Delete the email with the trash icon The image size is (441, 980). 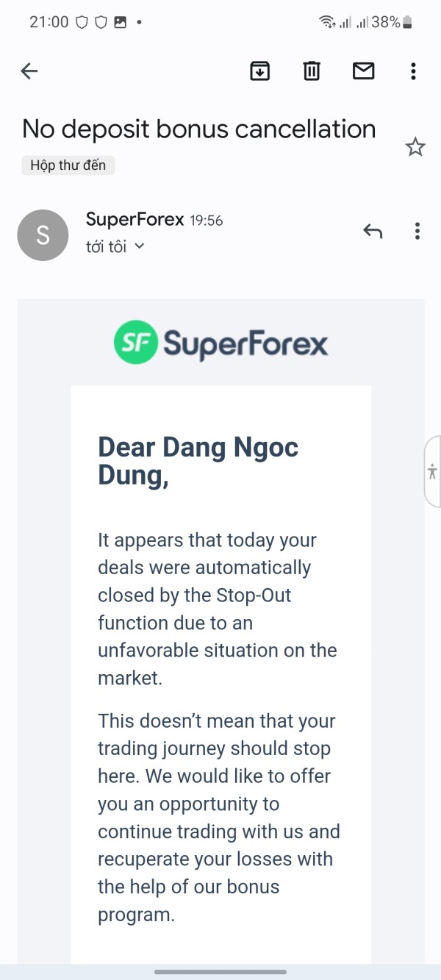312,71
